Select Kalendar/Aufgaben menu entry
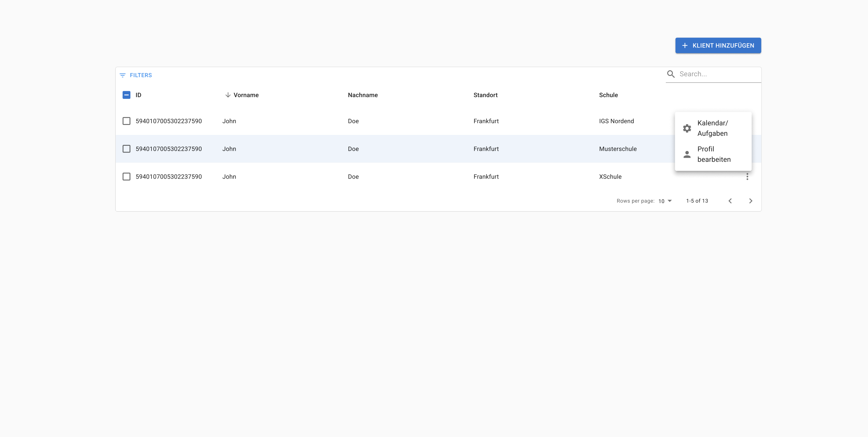This screenshot has width=868, height=437. [x=712, y=128]
